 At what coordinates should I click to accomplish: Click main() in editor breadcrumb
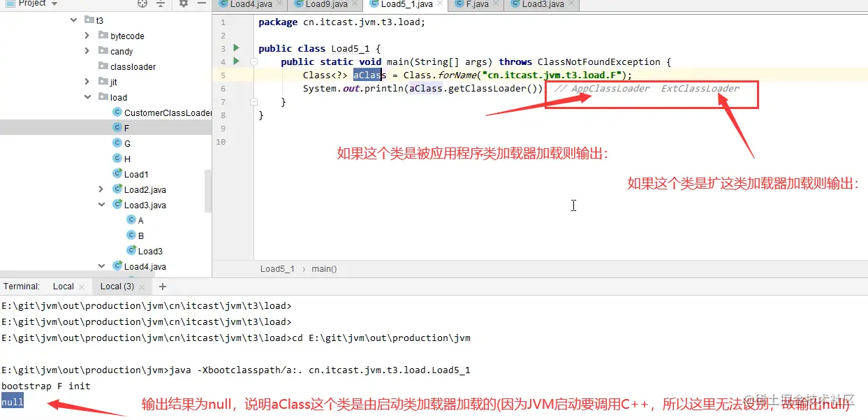tap(324, 269)
